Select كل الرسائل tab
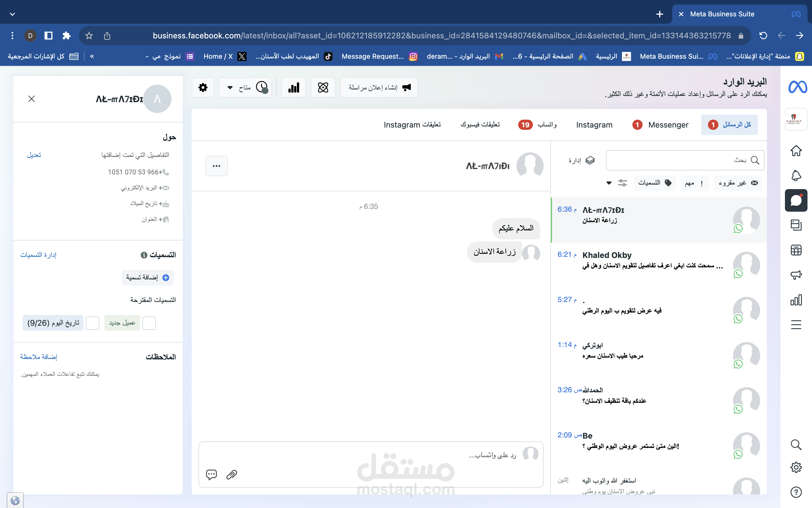The height and width of the screenshot is (508, 812). (x=729, y=125)
